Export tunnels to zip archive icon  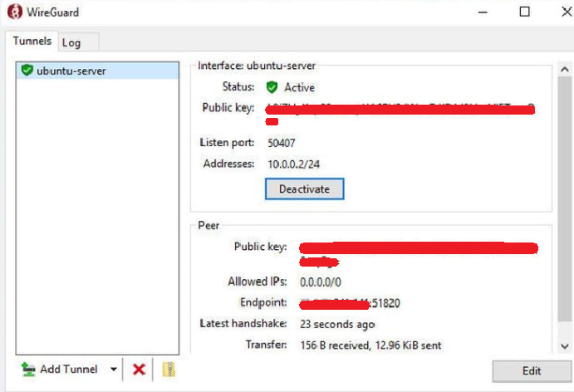(169, 370)
